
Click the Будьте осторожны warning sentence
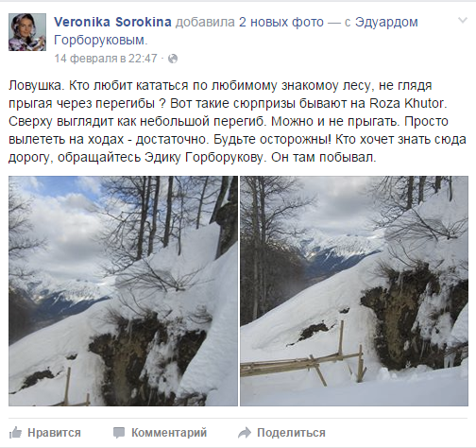click(x=272, y=140)
